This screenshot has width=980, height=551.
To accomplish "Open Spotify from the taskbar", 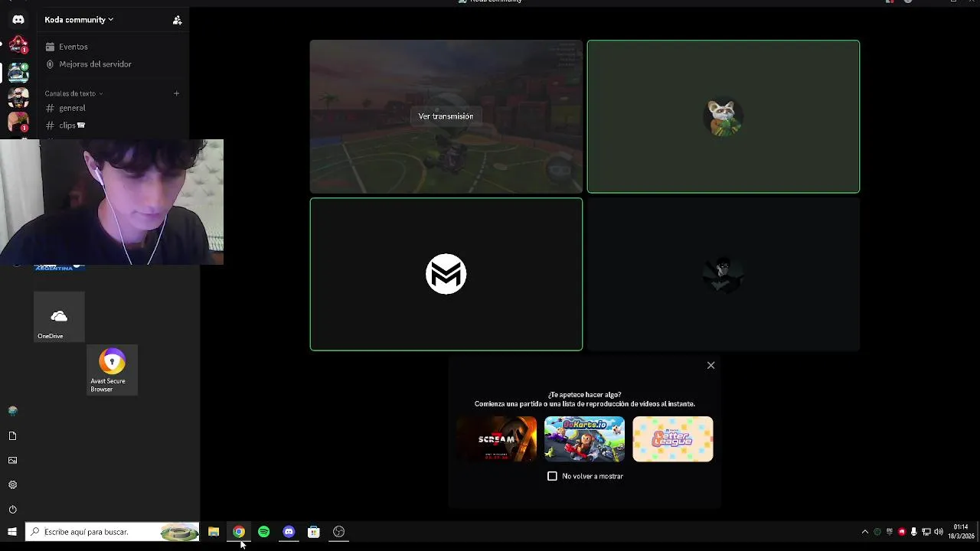I will tap(264, 532).
